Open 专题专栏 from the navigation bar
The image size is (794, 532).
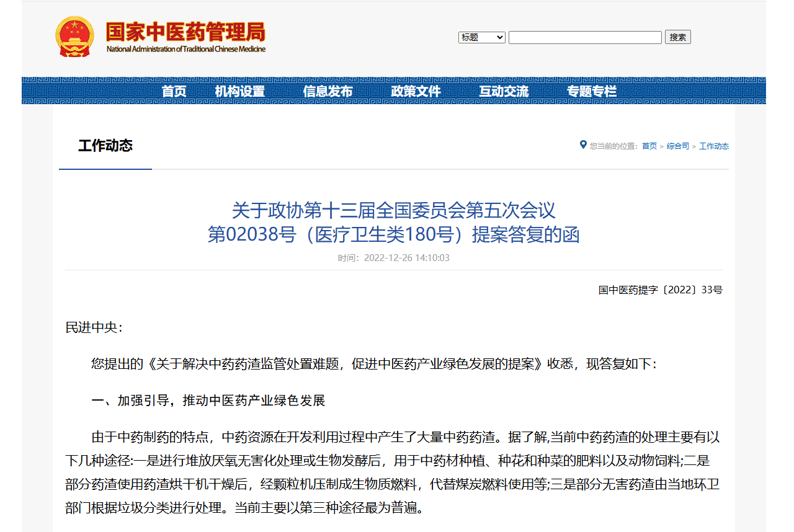[x=592, y=92]
